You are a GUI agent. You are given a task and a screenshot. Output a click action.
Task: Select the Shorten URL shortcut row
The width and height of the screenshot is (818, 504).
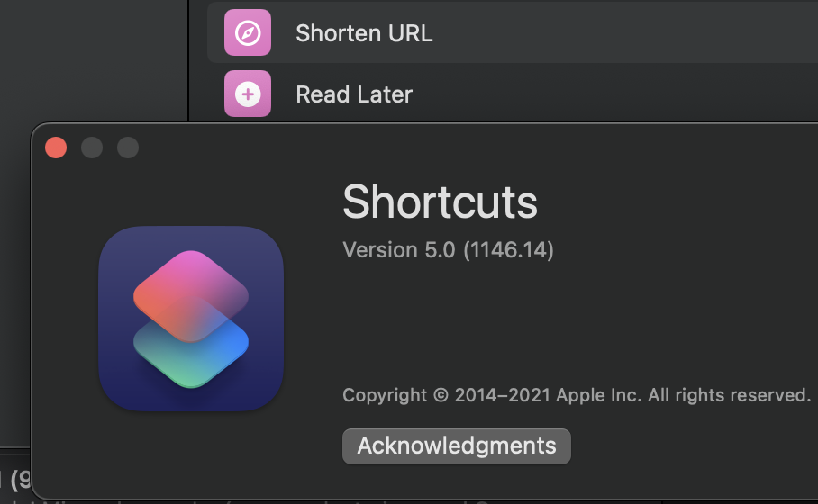click(x=513, y=32)
